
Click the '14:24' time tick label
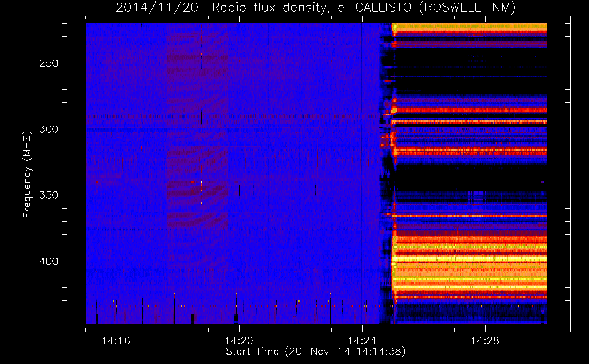[x=362, y=341]
